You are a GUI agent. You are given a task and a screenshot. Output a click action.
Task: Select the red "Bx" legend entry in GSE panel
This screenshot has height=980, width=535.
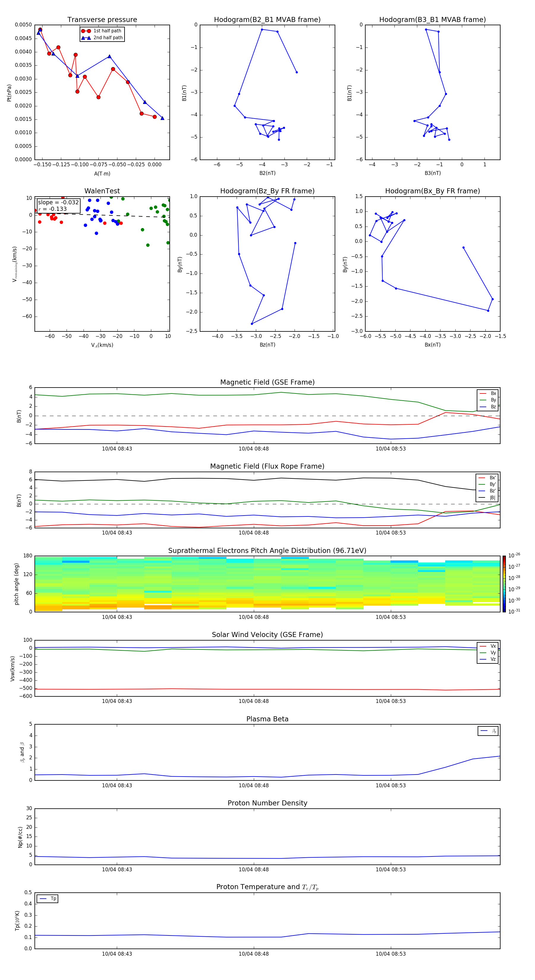point(488,393)
